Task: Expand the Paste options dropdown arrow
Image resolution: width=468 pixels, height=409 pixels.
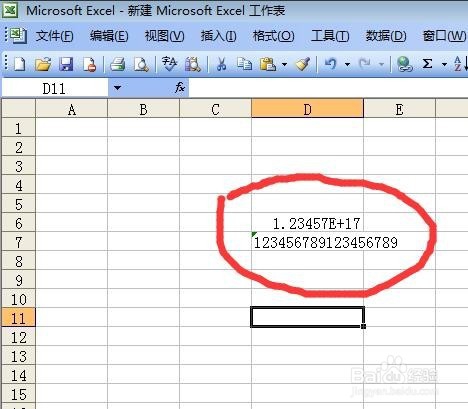Action: 284,64
